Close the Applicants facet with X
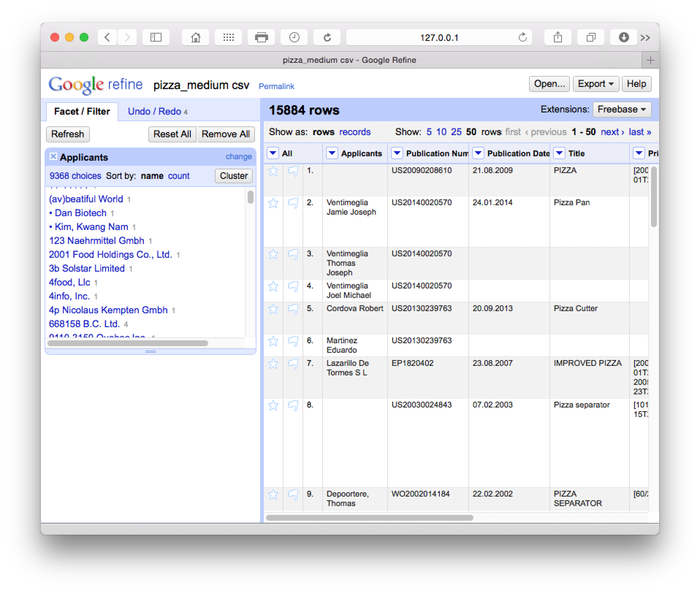This screenshot has width=700, height=593. pos(53,157)
